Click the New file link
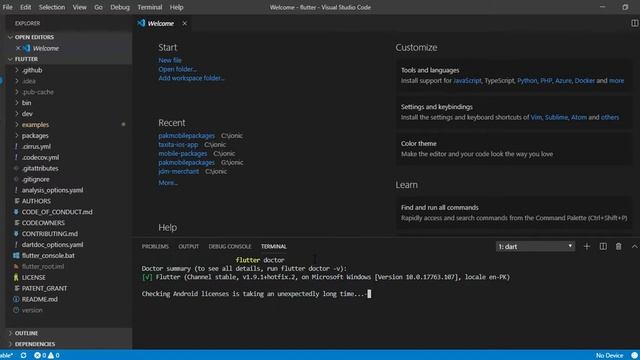The height and width of the screenshot is (360, 640). point(170,60)
